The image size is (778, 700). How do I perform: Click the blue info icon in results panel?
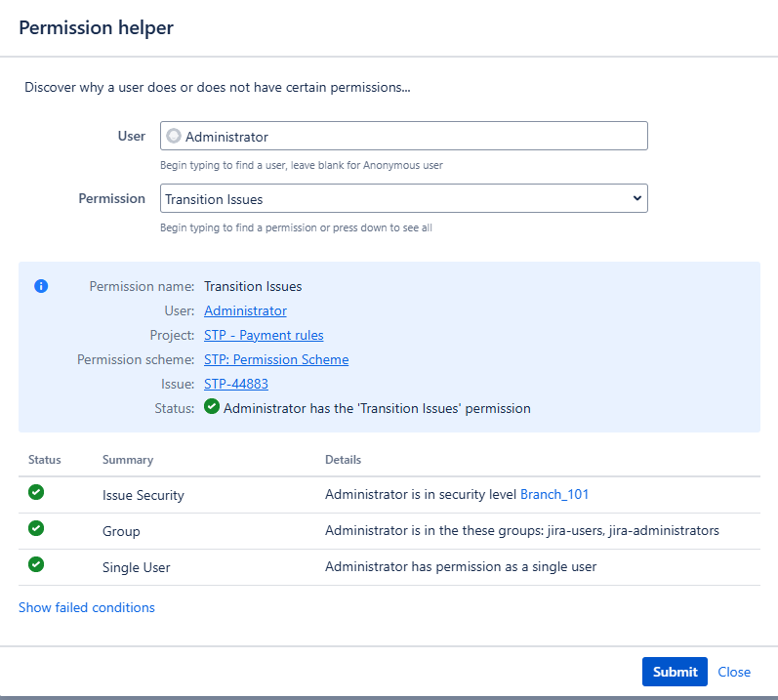pos(41,286)
